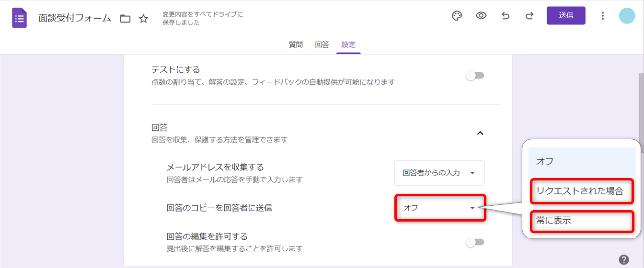Viewport: 644px width, 268px height.
Task: Select リクエストされた場合 option
Action: coord(580,191)
